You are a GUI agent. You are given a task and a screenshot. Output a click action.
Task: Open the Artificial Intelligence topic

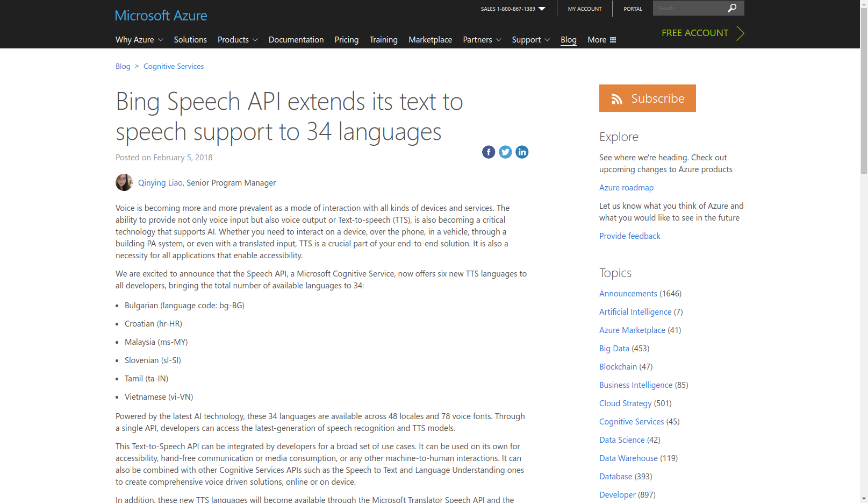(x=635, y=312)
